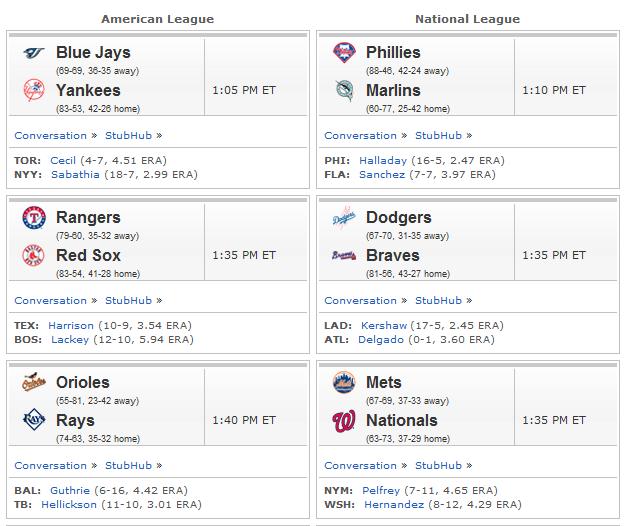
Task: Open pitcher Halladay's player link
Action: (383, 161)
